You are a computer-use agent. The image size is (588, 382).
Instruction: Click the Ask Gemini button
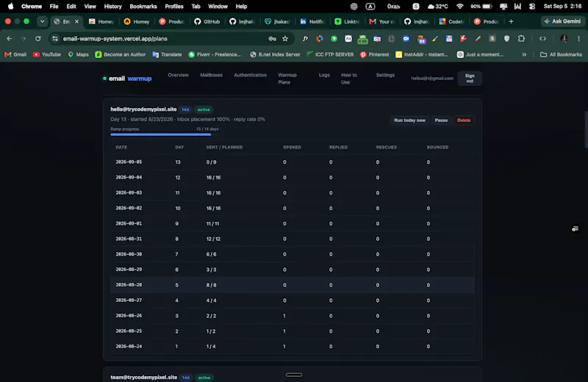tap(562, 21)
